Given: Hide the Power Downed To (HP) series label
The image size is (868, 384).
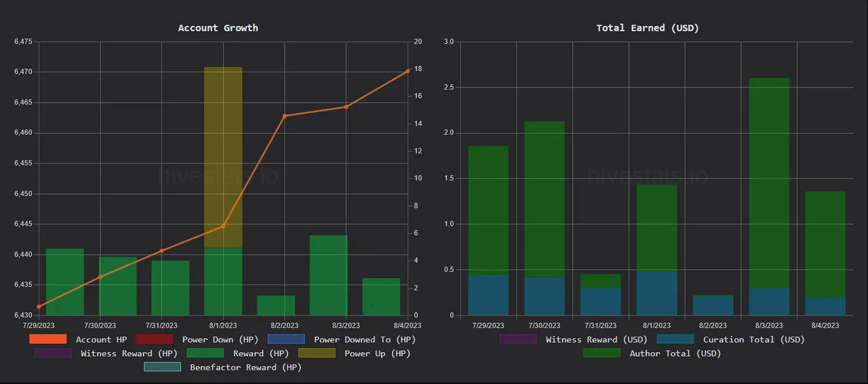Looking at the screenshot, I should pyautogui.click(x=364, y=339).
